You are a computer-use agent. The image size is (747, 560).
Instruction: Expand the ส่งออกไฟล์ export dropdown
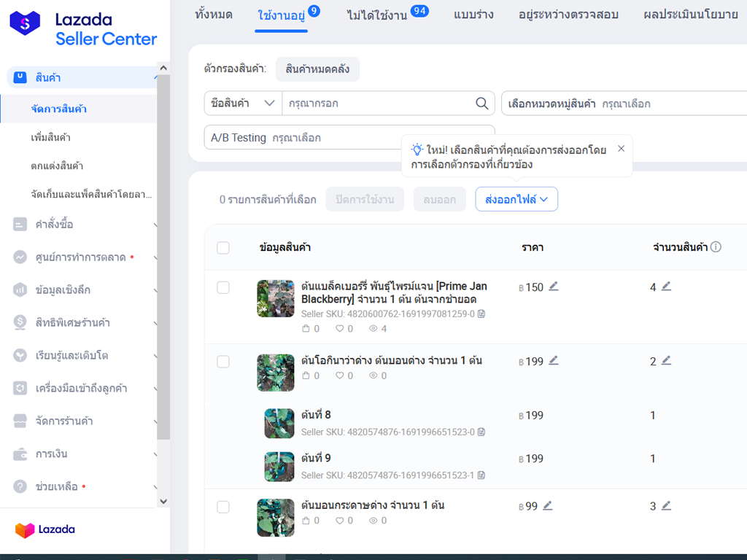coord(516,199)
